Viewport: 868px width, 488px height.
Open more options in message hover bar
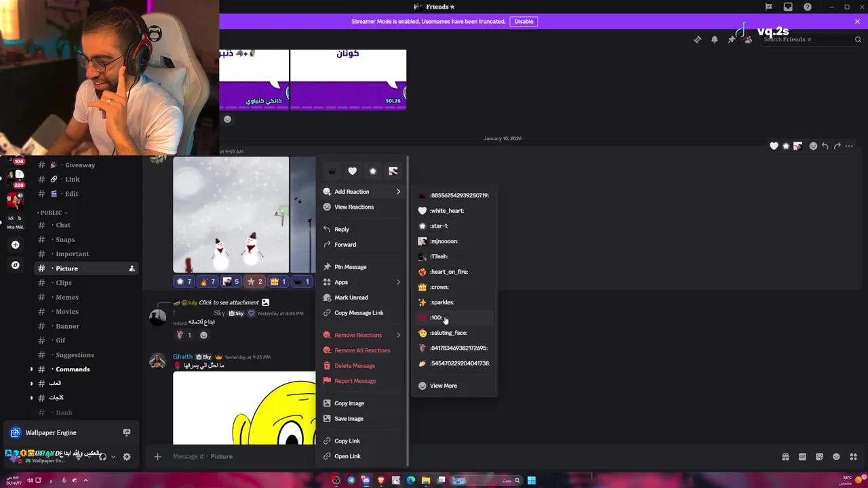click(849, 146)
